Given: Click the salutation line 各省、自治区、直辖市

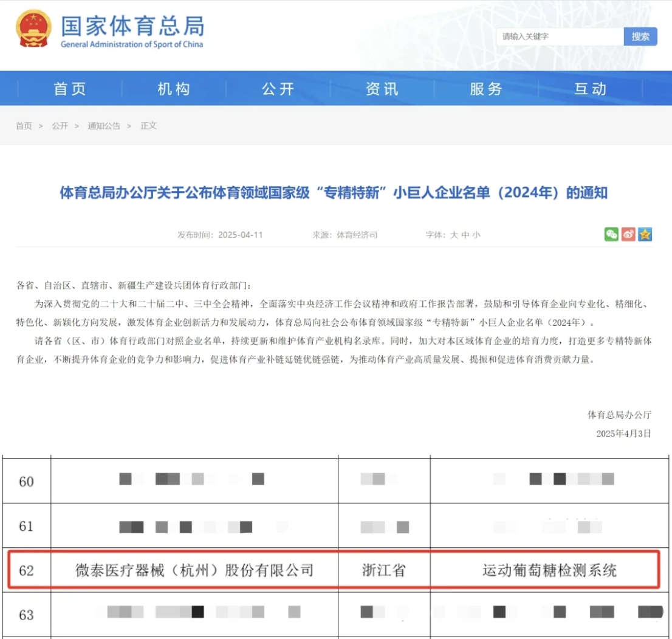Looking at the screenshot, I should (x=134, y=285).
